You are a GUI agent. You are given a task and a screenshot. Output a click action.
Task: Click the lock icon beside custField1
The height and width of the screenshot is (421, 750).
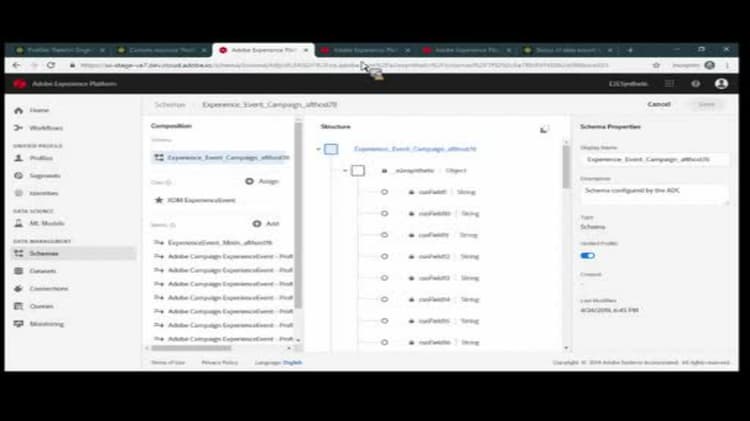pyautogui.click(x=411, y=192)
